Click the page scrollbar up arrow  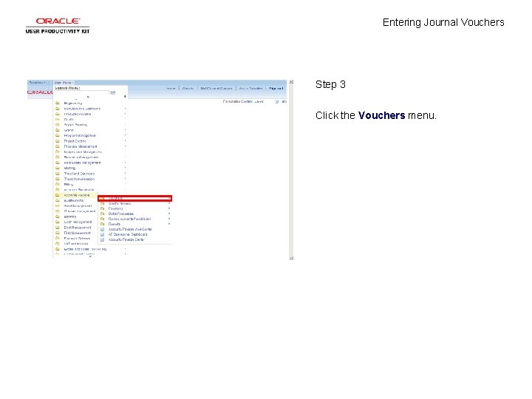tap(291, 82)
